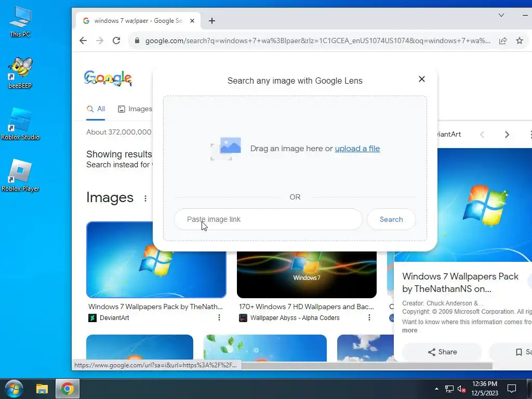Click DeviantArt source favicon

[x=92, y=318]
